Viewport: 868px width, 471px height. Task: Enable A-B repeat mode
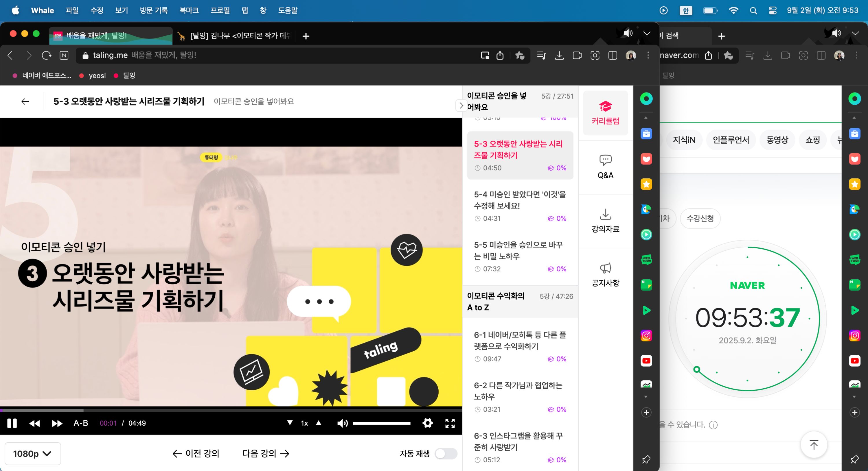click(x=81, y=423)
